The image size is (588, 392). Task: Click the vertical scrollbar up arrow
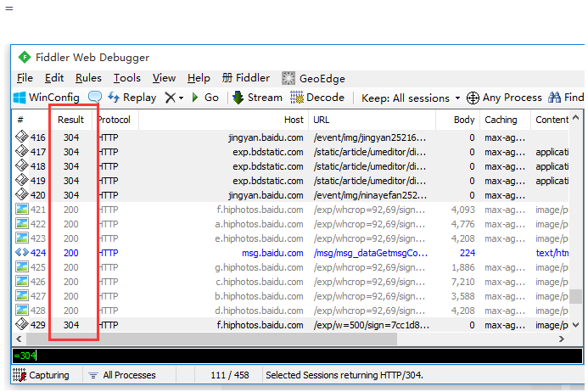pos(576,117)
